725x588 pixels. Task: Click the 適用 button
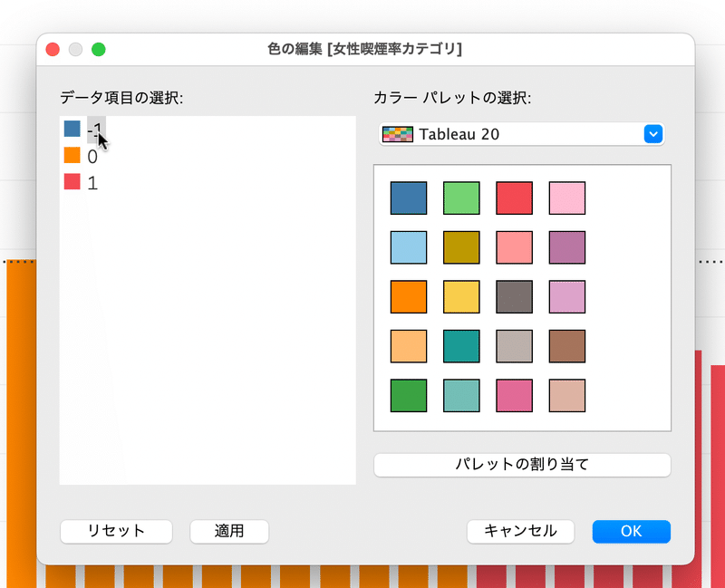[x=229, y=531]
